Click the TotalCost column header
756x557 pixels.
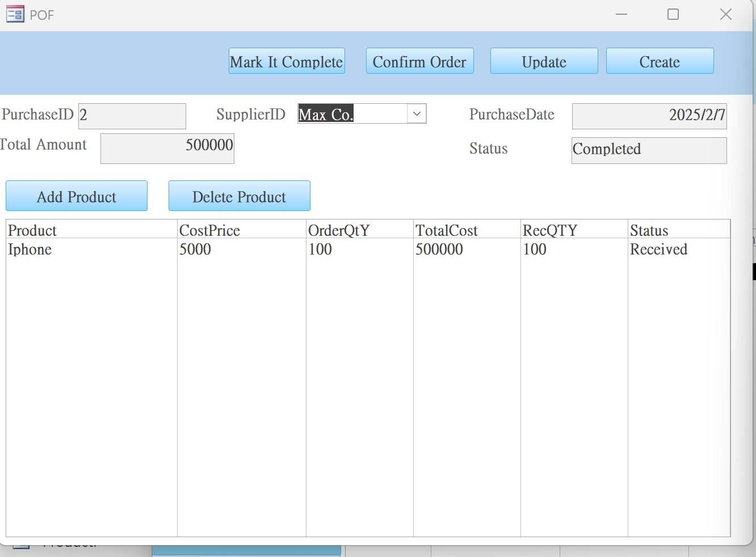(x=467, y=230)
